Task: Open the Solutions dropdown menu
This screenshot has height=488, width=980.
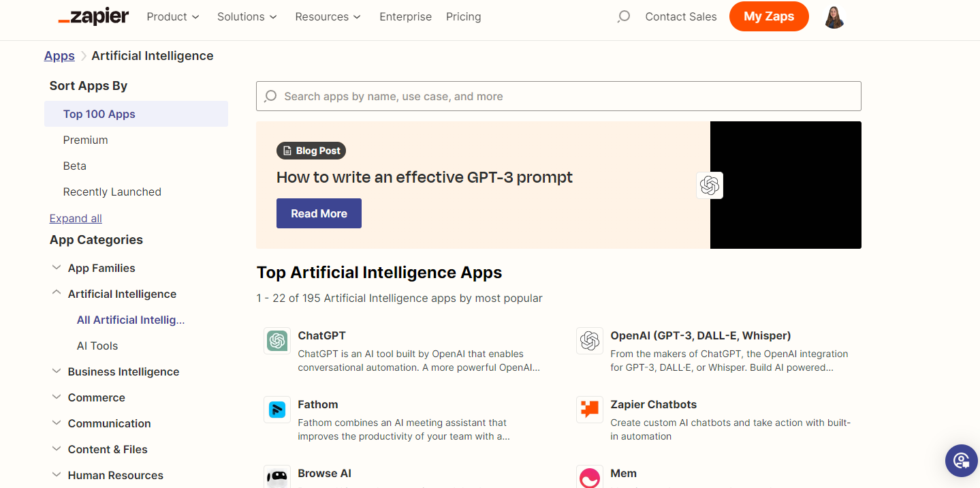Action: click(247, 17)
